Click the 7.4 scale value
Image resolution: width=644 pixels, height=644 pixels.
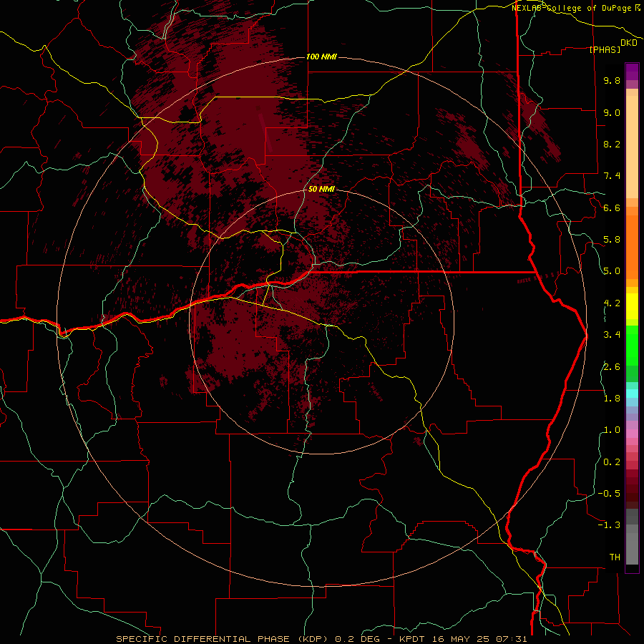(x=612, y=176)
